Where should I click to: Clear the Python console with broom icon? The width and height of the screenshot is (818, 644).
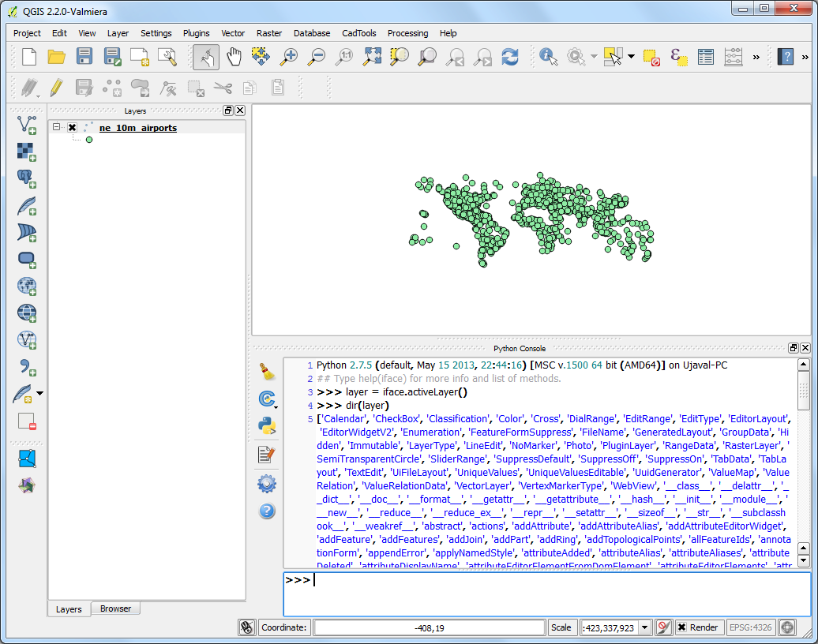pyautogui.click(x=267, y=372)
